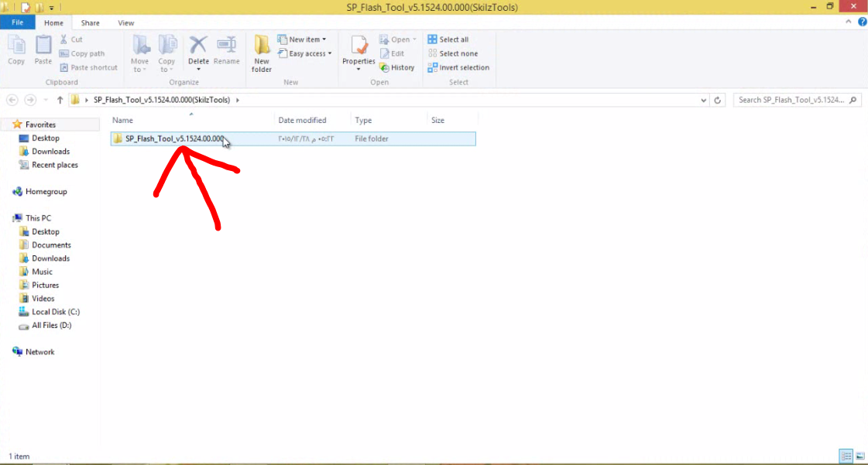Click the breadcrumb SP_Flash_Tool_v5.1524.00.000(SkilzTools)
Image resolution: width=868 pixels, height=465 pixels.
pos(162,100)
